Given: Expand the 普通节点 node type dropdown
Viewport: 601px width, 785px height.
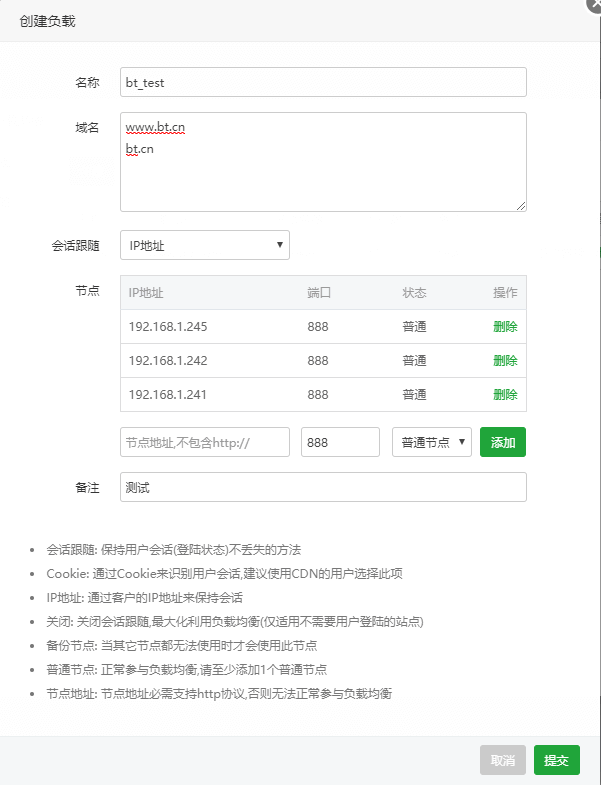Looking at the screenshot, I should [x=431, y=442].
